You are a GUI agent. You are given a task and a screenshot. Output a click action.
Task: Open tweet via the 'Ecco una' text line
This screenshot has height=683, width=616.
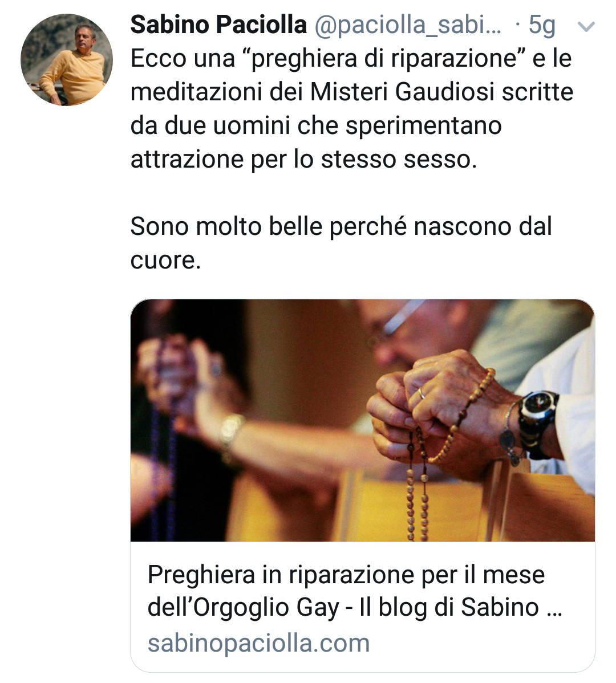[x=351, y=58]
